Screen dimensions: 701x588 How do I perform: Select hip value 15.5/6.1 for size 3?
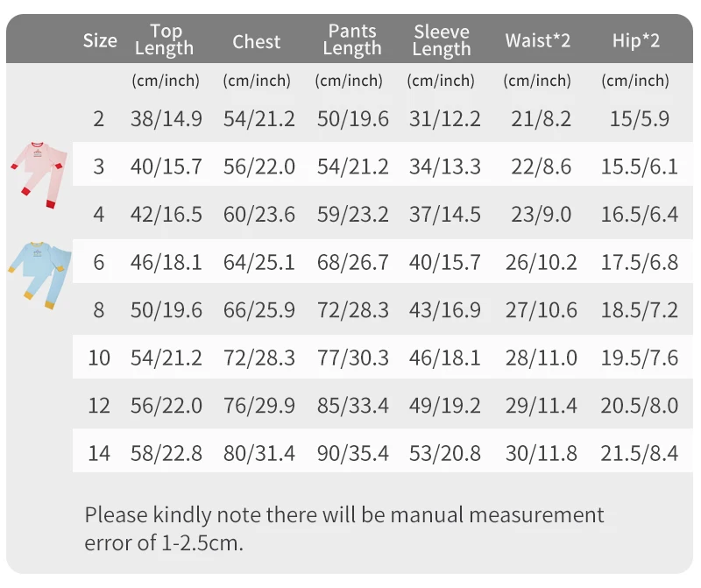click(x=640, y=166)
